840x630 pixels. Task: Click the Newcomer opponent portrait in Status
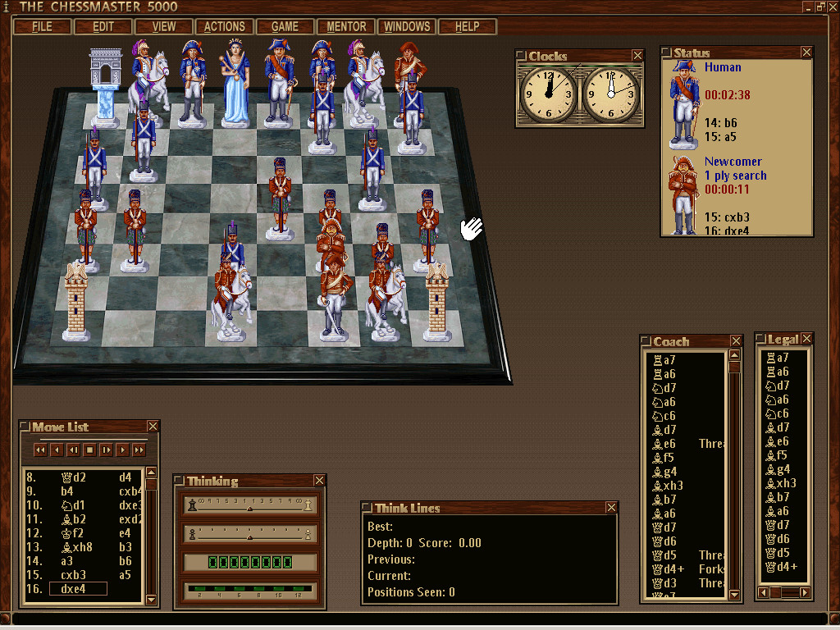click(683, 195)
